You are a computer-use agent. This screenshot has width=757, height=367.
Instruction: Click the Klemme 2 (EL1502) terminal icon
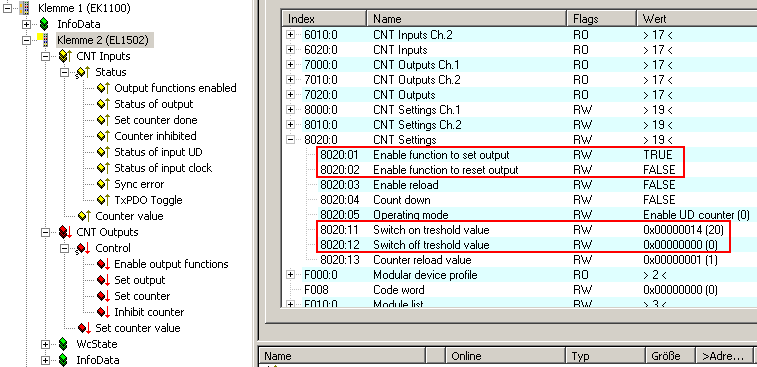point(43,40)
